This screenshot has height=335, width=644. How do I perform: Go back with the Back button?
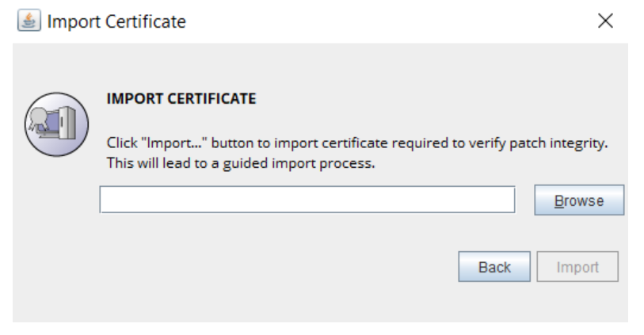(x=494, y=267)
